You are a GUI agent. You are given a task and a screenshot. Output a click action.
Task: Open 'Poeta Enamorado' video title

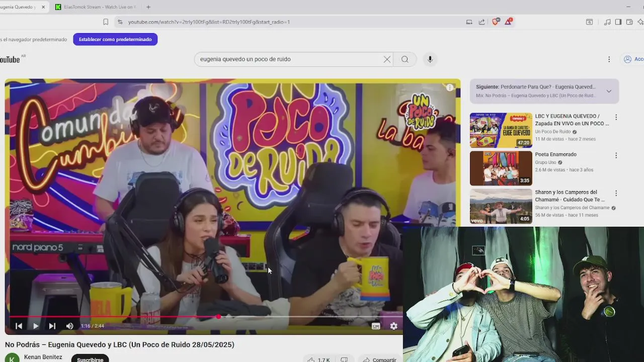point(555,154)
